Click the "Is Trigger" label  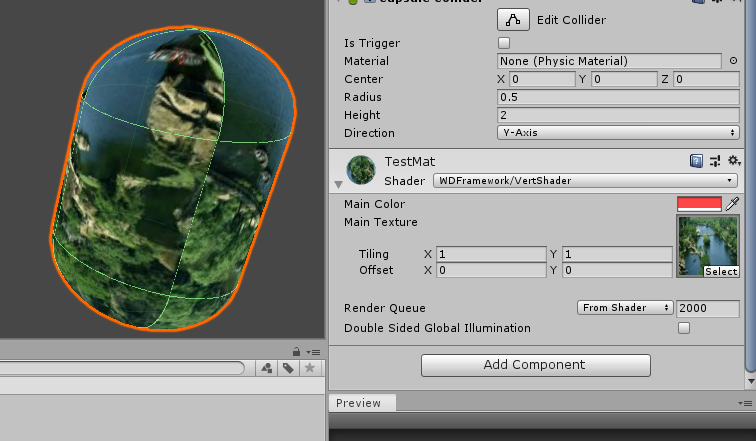pyautogui.click(x=372, y=43)
